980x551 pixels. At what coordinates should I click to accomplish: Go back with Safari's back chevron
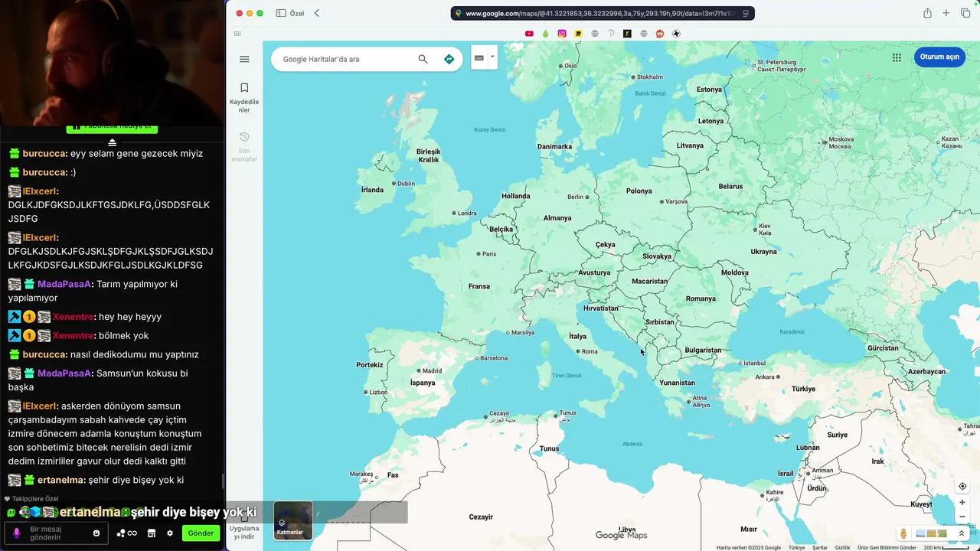coord(317,13)
